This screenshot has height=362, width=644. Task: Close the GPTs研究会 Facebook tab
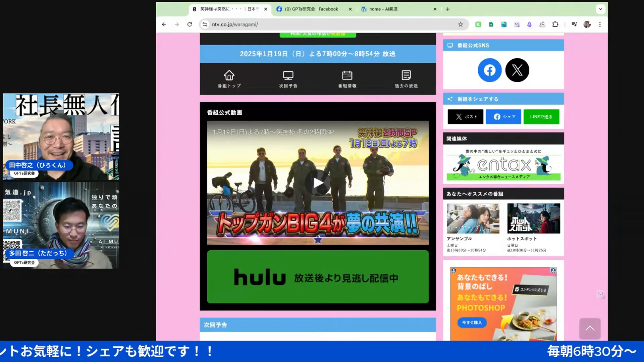[x=350, y=9]
